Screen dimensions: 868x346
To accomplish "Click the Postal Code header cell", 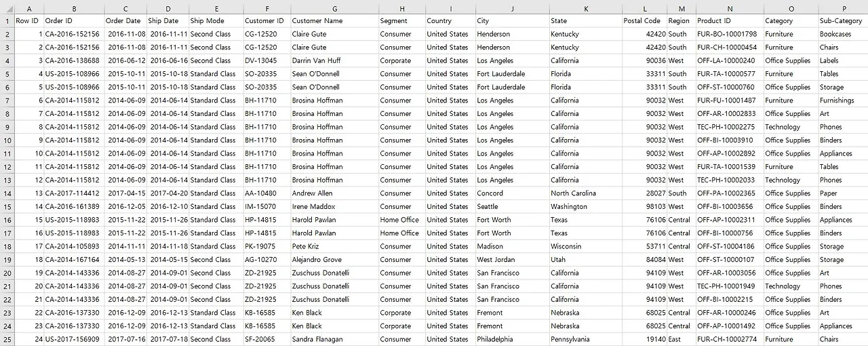I will point(644,20).
